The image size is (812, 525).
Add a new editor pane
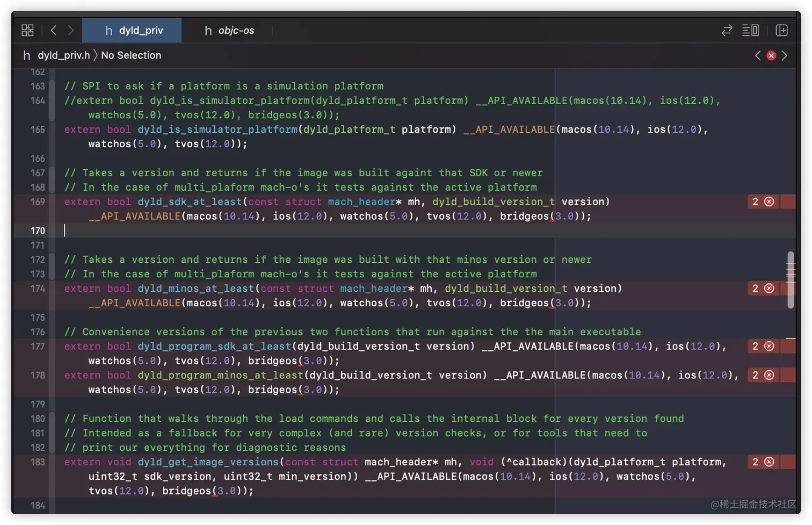click(782, 30)
